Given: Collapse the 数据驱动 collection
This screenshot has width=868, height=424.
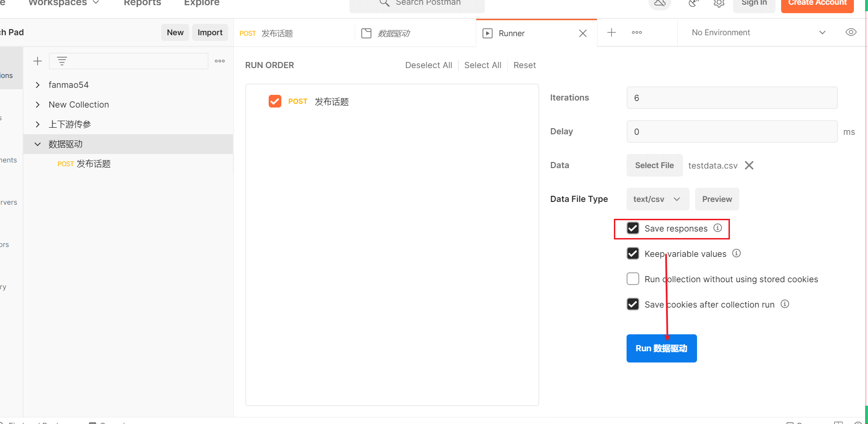Looking at the screenshot, I should pyautogui.click(x=38, y=144).
